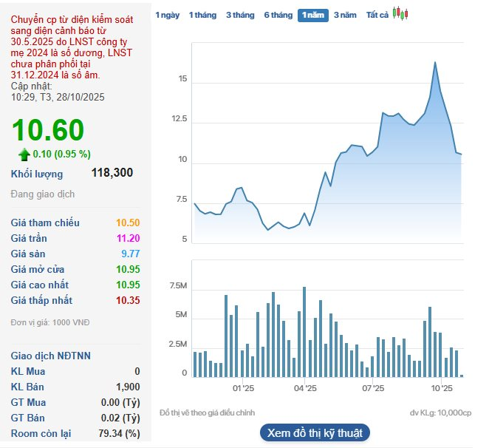Open the candlestick chart icon

[400, 13]
